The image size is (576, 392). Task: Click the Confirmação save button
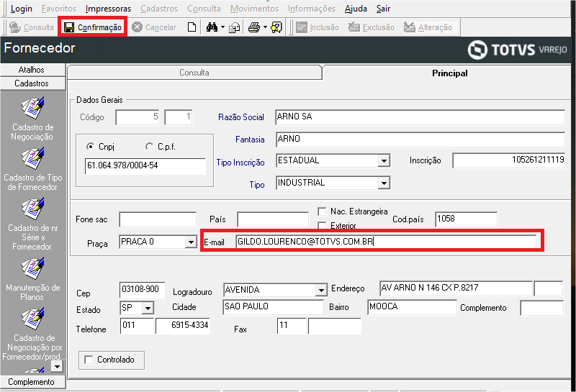click(93, 27)
